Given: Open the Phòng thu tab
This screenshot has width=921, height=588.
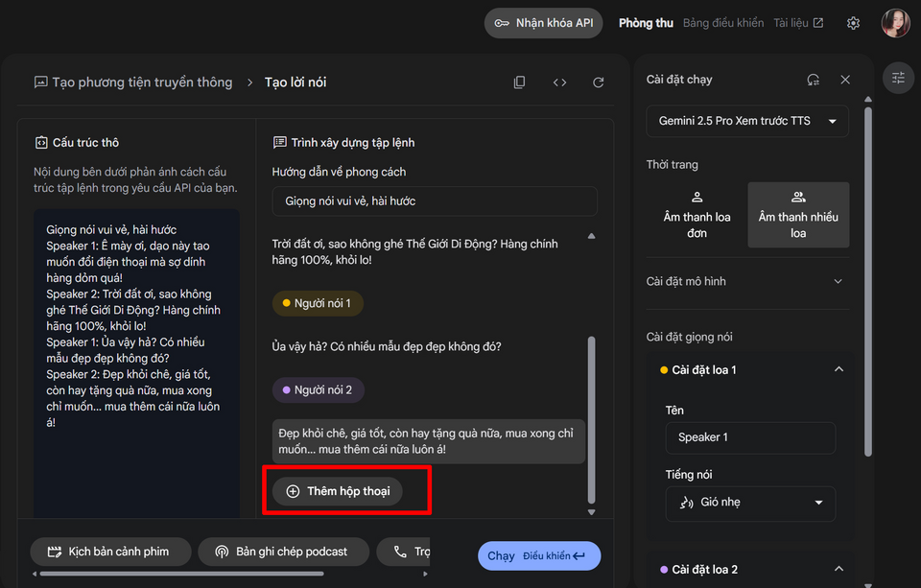Looking at the screenshot, I should click(x=646, y=23).
